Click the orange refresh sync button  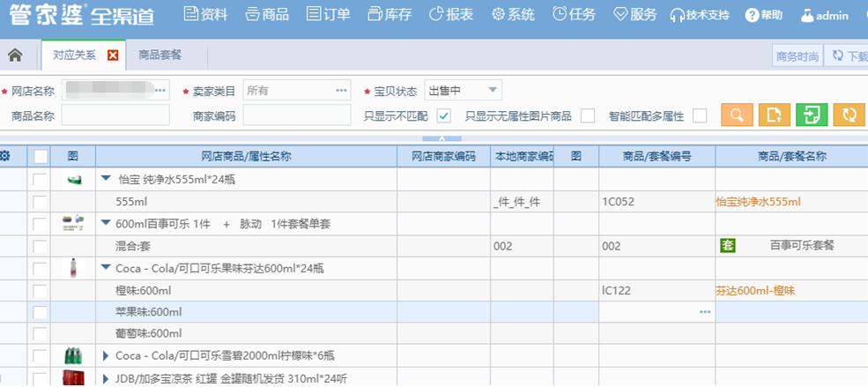point(849,115)
